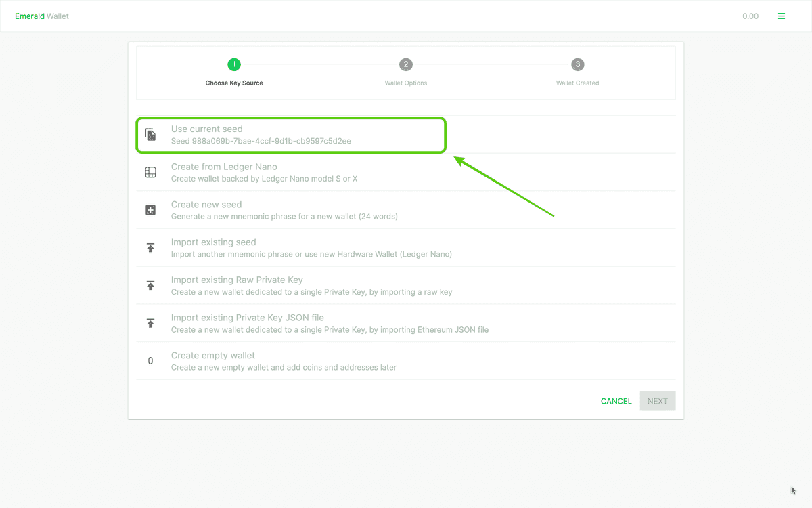Click the import icon for Raw Private Key
This screenshot has height=508, width=812.
pyautogui.click(x=150, y=285)
